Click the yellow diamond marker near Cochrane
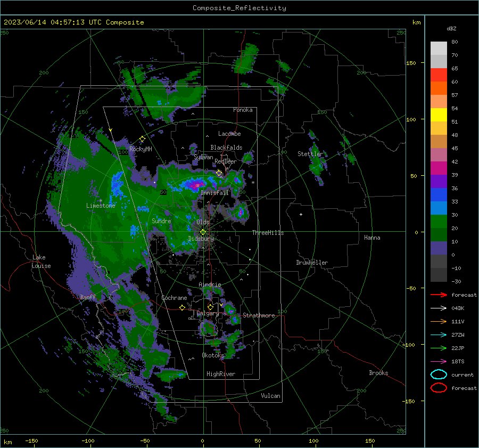Viewport: 479px width, 448px height. click(x=182, y=307)
